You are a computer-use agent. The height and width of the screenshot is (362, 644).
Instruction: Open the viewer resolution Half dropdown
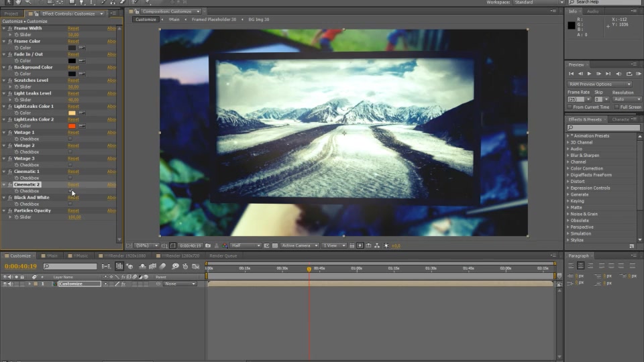point(246,245)
